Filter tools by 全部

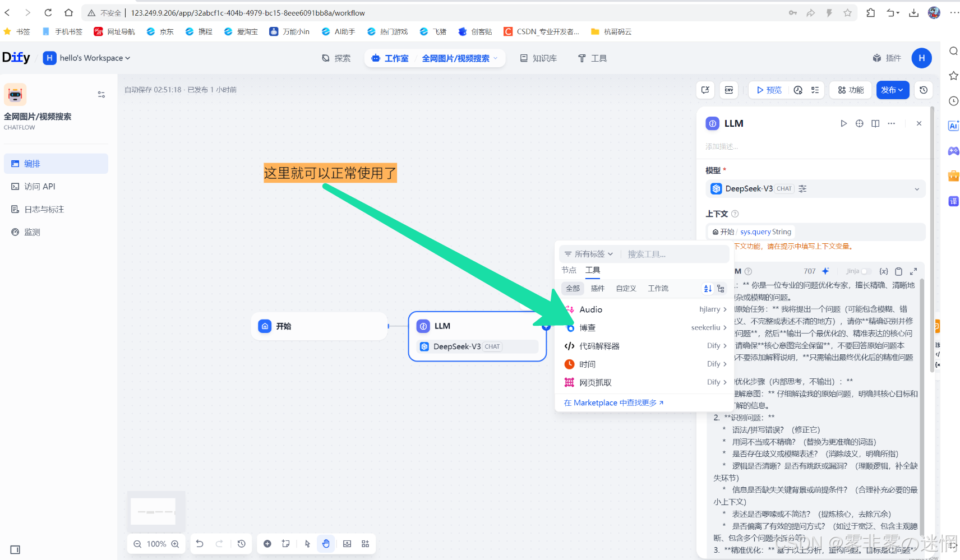coord(573,289)
